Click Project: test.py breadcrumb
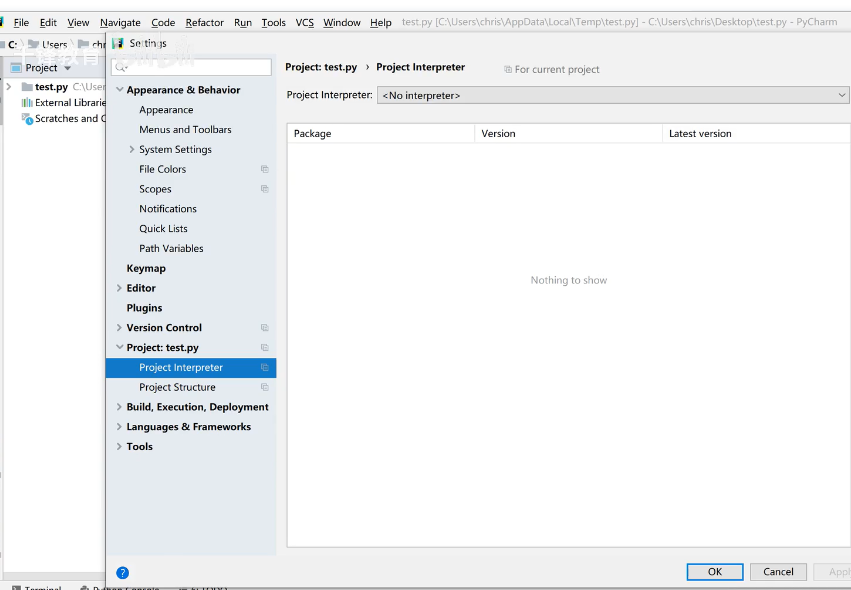The image size is (851, 590). 321,67
